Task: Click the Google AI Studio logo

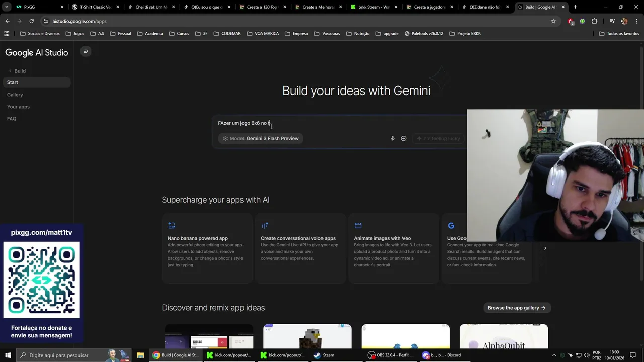Action: tap(36, 52)
